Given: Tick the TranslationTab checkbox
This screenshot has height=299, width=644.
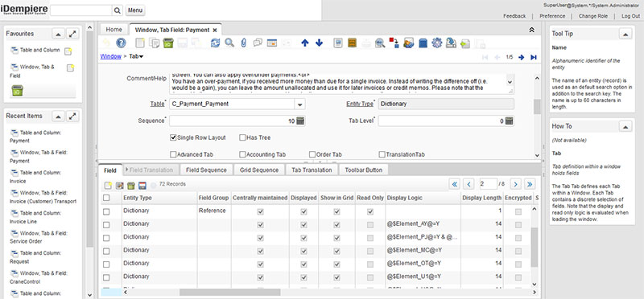Looking at the screenshot, I should (382, 154).
